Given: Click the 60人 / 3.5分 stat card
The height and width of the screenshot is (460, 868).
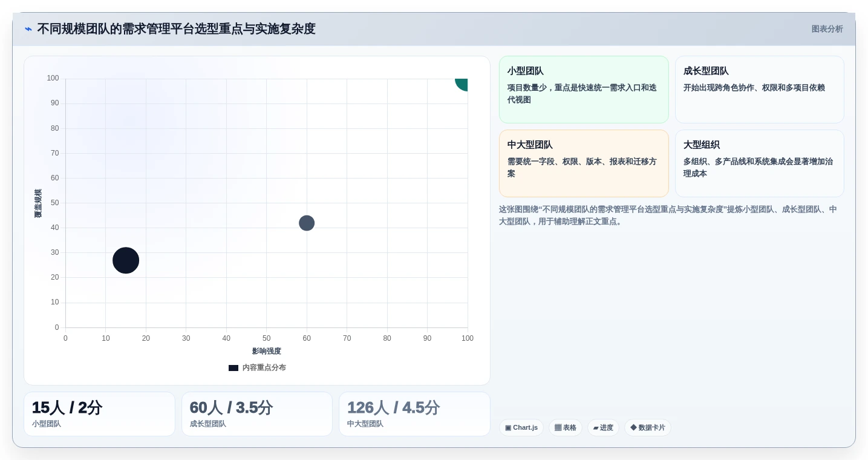Looking at the screenshot, I should [x=257, y=414].
